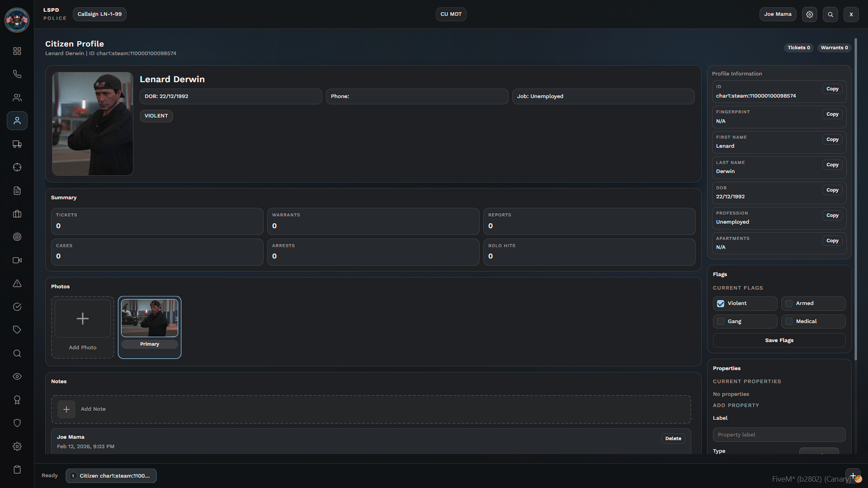Tick the Medical flag checkbox
Screen dimensions: 868x488
point(789,321)
